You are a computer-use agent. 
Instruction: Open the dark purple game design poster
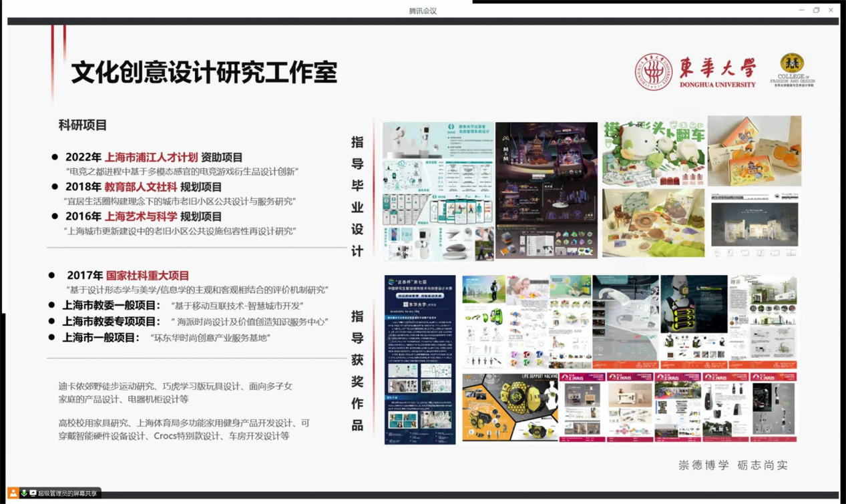coord(546,190)
